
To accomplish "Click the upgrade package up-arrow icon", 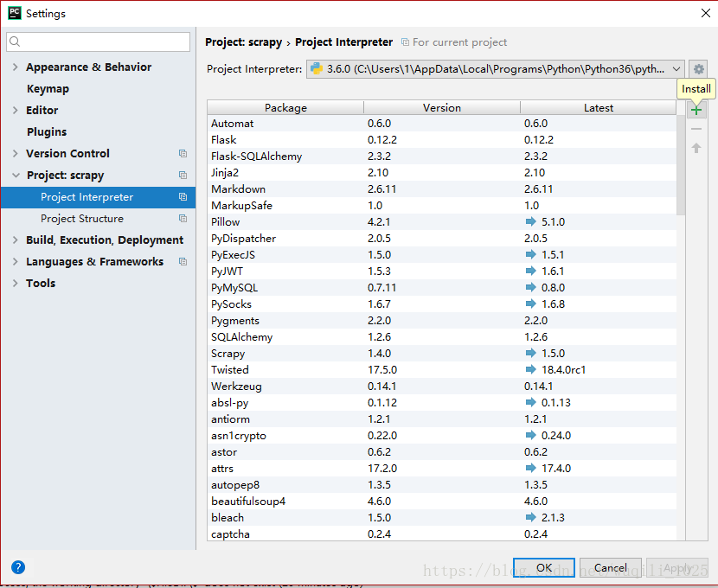I will (696, 148).
